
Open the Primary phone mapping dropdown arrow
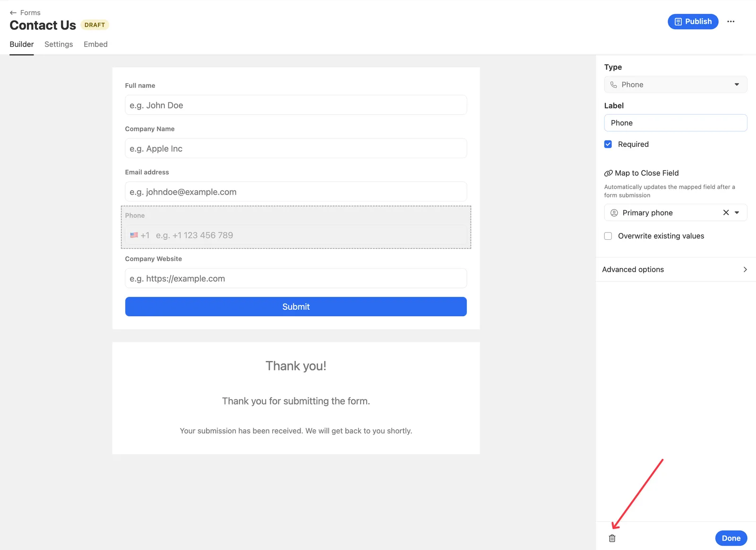(737, 212)
